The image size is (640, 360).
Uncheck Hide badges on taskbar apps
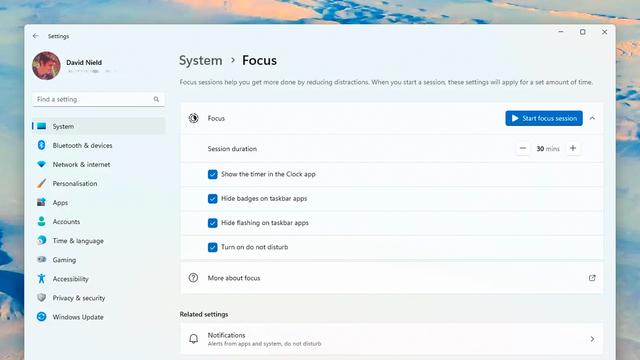[x=213, y=199]
